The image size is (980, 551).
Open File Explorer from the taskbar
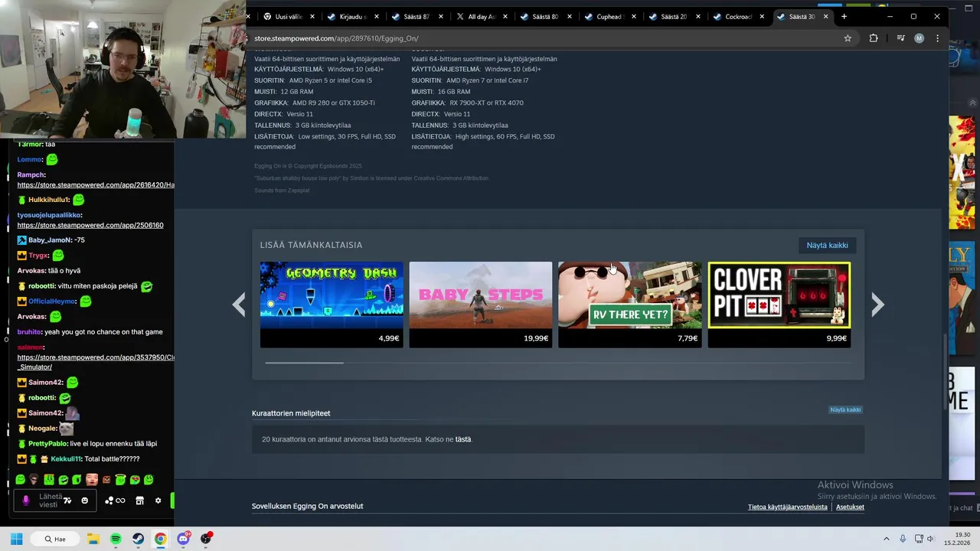coord(93,539)
